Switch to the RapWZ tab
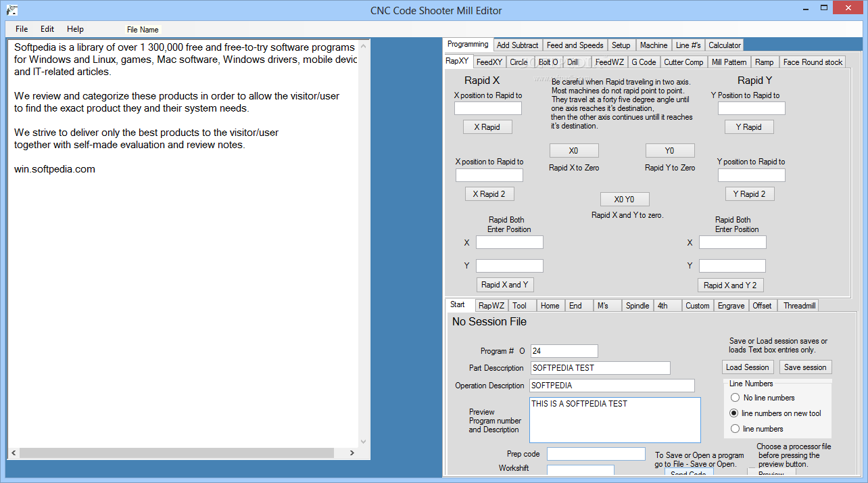Screen dimensions: 868x483 pos(491,306)
